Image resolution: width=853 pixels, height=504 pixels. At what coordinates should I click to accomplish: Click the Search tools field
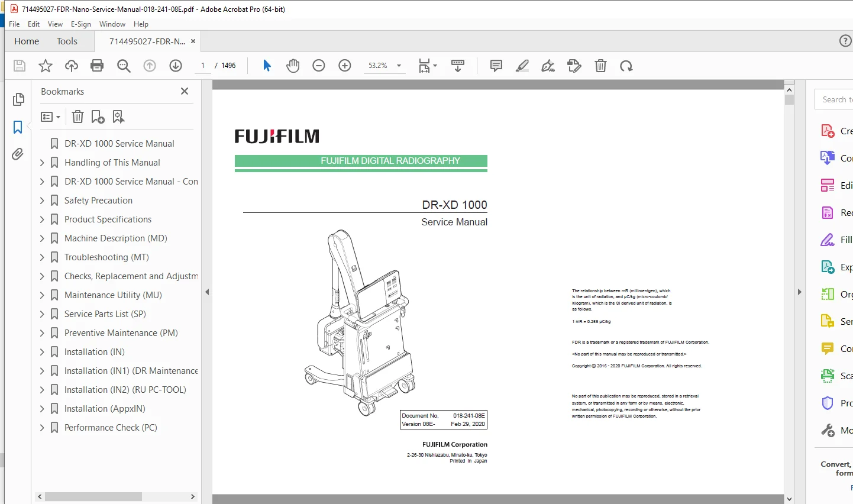(834, 99)
